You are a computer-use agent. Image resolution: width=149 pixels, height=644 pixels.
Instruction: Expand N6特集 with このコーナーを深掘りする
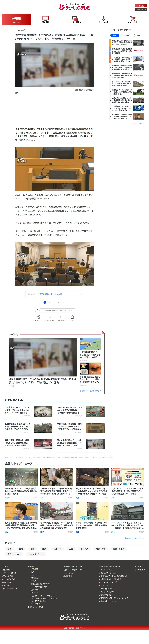click(90, 391)
